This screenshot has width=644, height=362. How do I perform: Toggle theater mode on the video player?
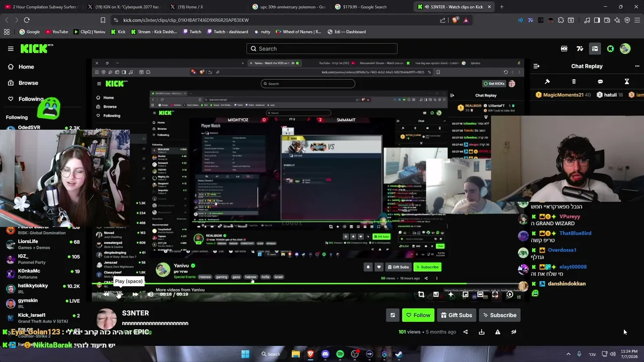[480, 295]
